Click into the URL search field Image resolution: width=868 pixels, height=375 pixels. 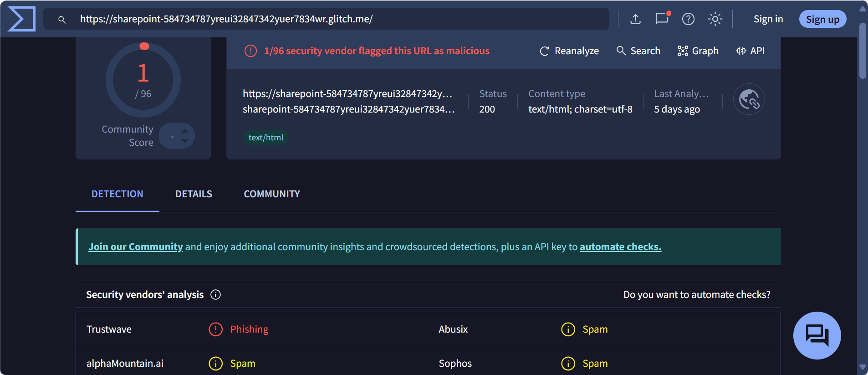coord(326,19)
